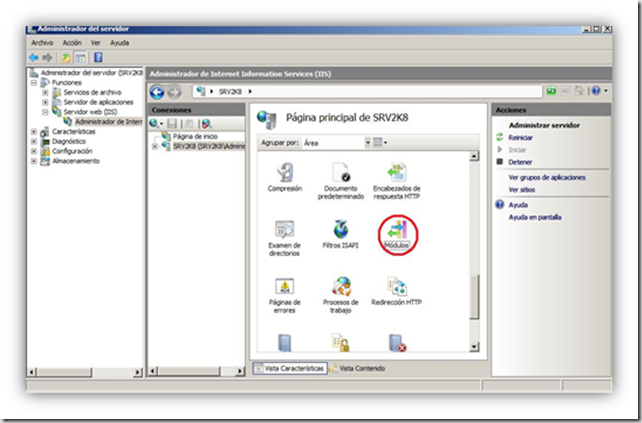This screenshot has width=642, height=423.
Task: Collapse the Servidor web (IIS) node
Action: [x=45, y=112]
